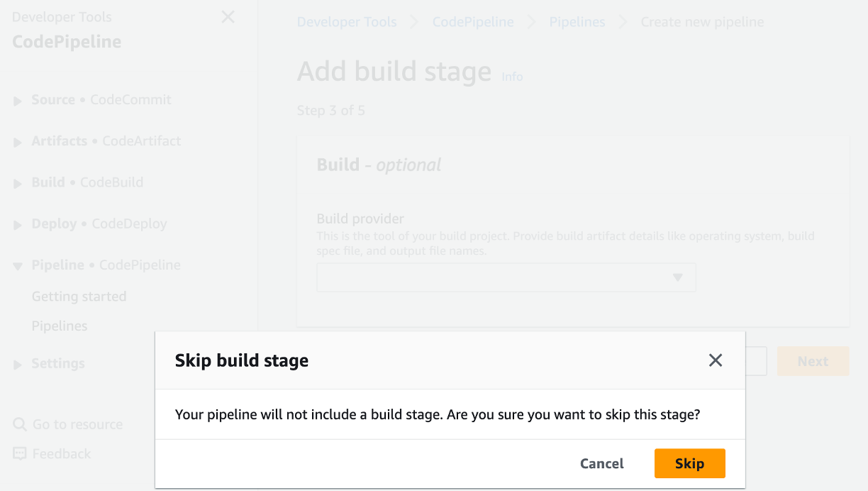
Task: Expand the Settings section in sidebar
Action: click(x=18, y=364)
